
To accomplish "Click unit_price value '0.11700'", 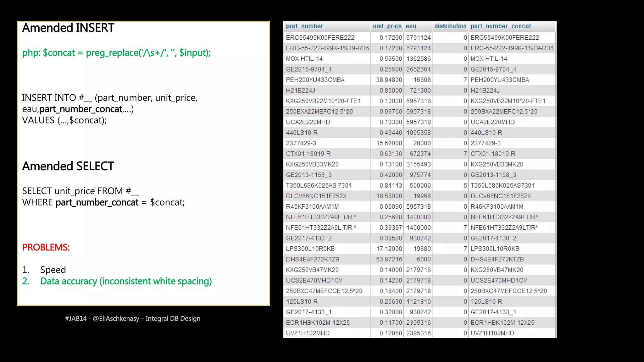I will click(x=391, y=323).
